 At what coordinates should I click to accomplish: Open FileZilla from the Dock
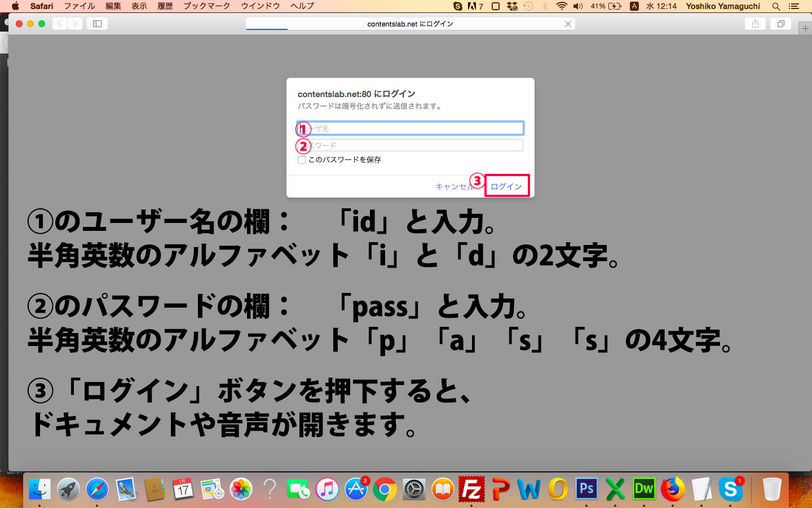471,489
